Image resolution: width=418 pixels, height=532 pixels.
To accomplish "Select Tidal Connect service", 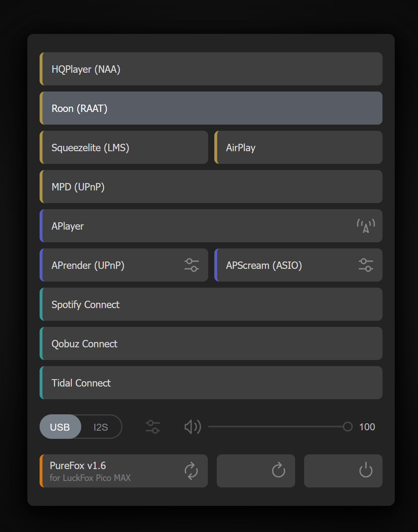I will [x=211, y=383].
